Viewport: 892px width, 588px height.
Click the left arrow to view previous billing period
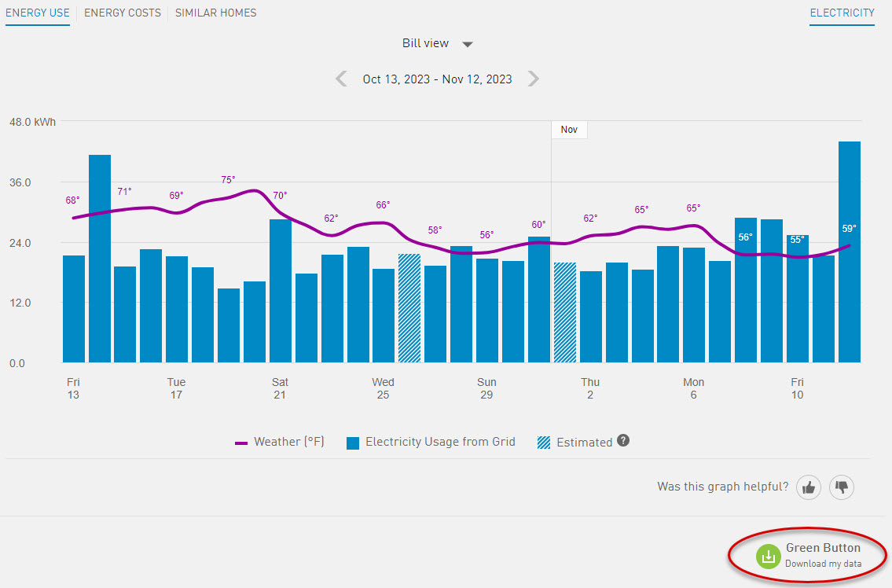coord(341,79)
